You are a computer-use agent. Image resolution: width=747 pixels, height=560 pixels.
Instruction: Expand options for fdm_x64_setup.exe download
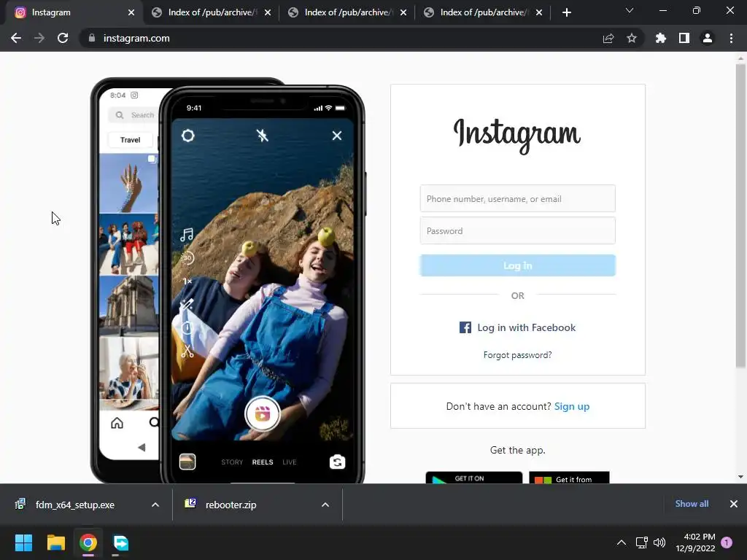pos(155,505)
